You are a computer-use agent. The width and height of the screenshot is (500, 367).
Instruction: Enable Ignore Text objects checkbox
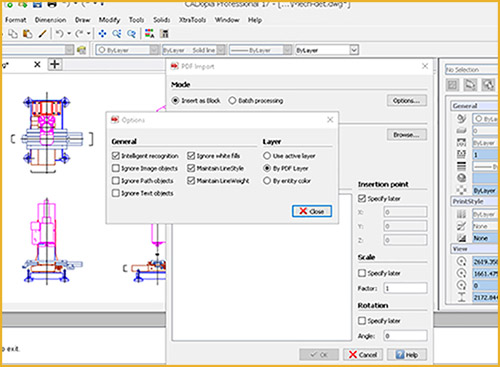(x=116, y=193)
